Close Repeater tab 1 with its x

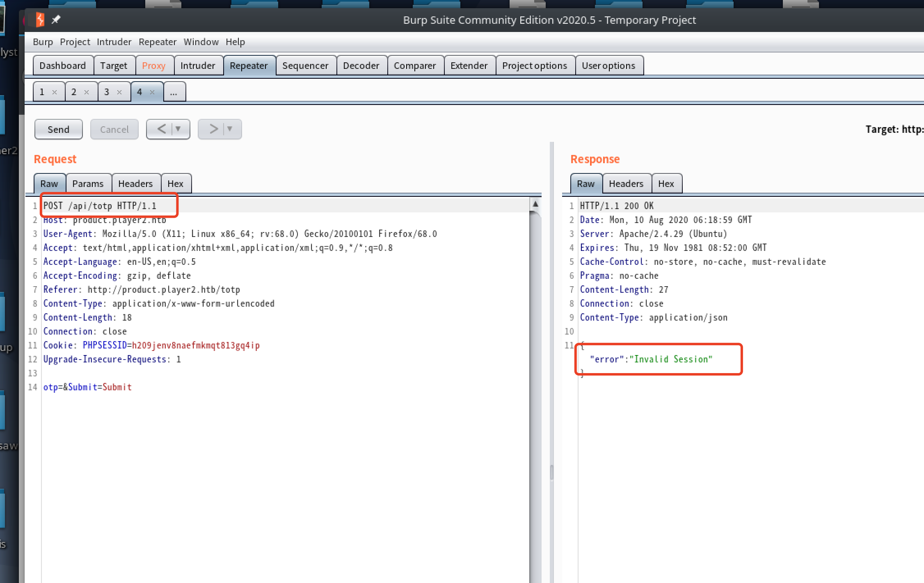pos(54,92)
